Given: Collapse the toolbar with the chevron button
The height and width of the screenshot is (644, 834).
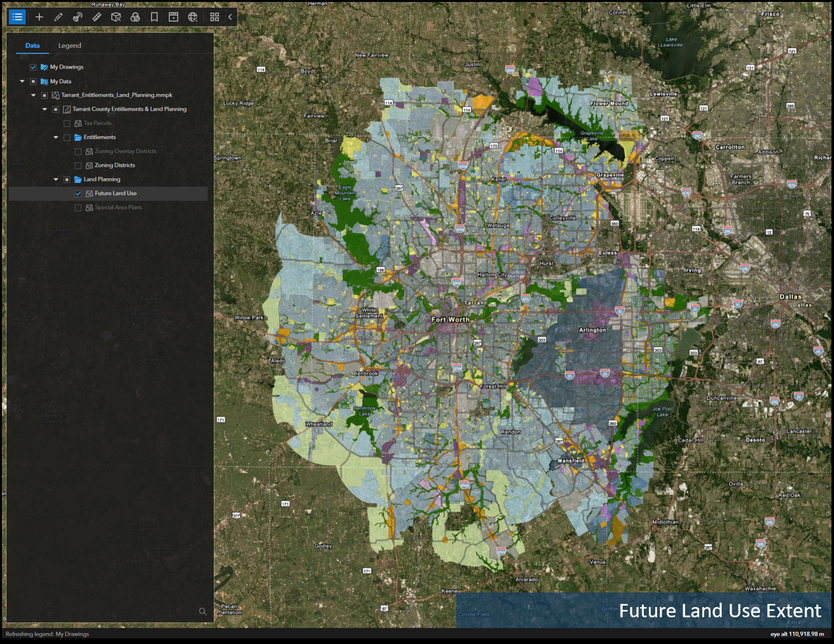Looking at the screenshot, I should pos(230,17).
